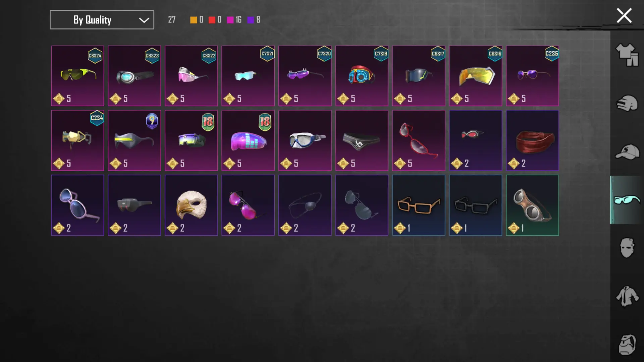The image size is (644, 362).
Task: Select the glasses category tab
Action: [627, 200]
